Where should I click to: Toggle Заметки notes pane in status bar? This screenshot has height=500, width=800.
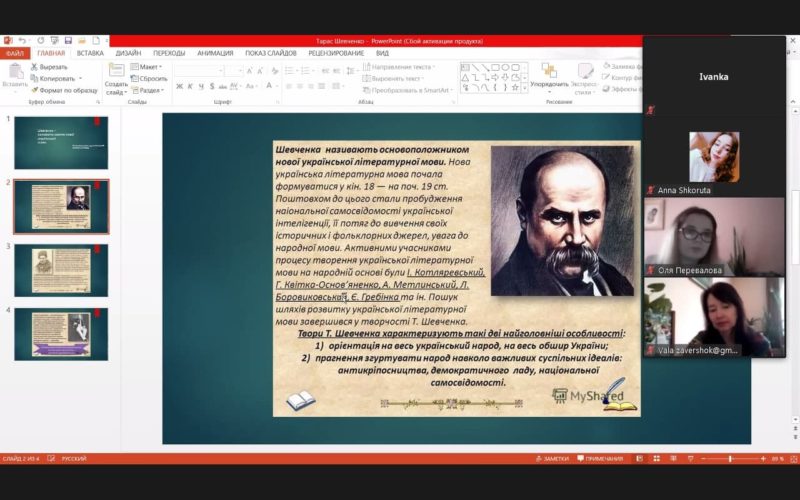coord(551,458)
